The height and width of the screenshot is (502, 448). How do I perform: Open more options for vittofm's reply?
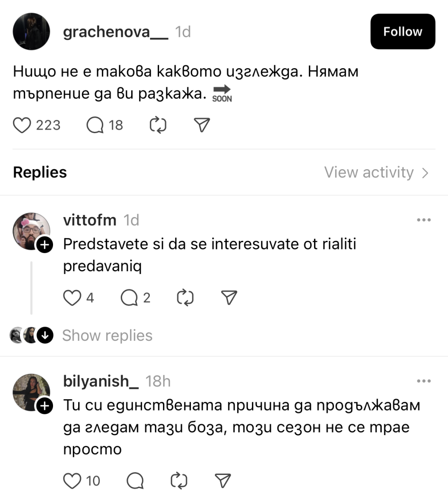(x=423, y=220)
